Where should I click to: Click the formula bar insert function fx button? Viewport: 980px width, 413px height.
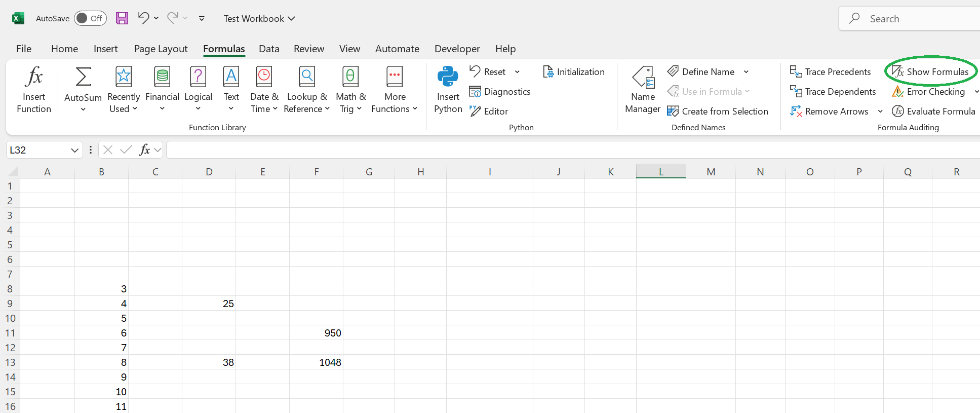point(144,150)
